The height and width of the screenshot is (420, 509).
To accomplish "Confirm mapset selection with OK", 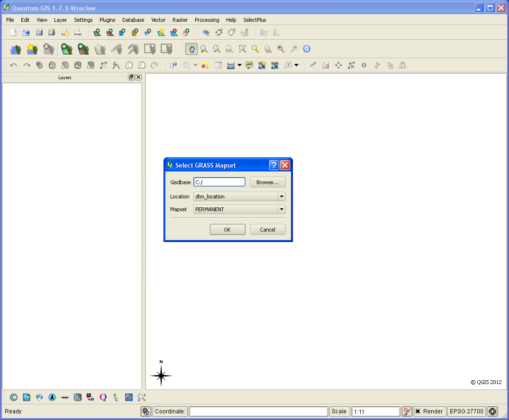I will 227,229.
